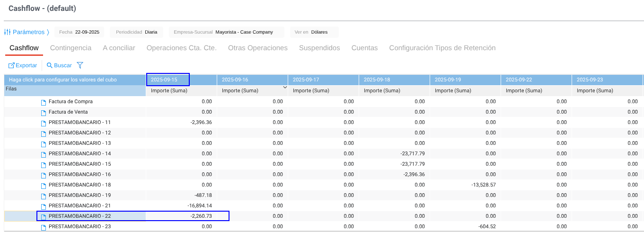This screenshot has height=232, width=644.
Task: Select the Cashflow tab
Action: coord(24,48)
